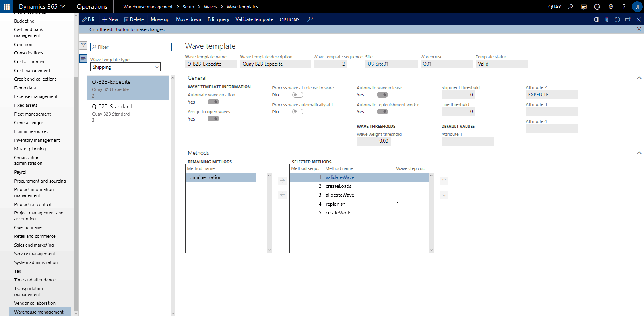Sort by Method name column in selected methods
The image size is (644, 316).
339,168
